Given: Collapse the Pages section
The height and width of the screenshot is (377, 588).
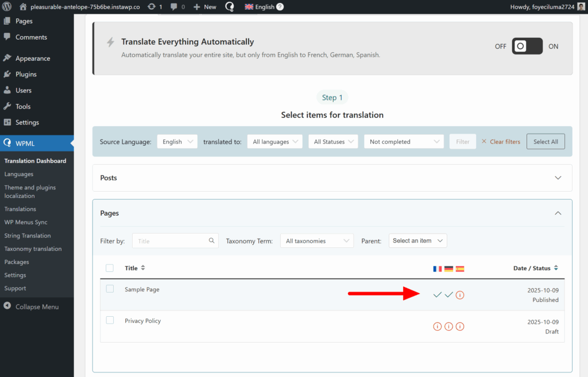Looking at the screenshot, I should click(558, 213).
